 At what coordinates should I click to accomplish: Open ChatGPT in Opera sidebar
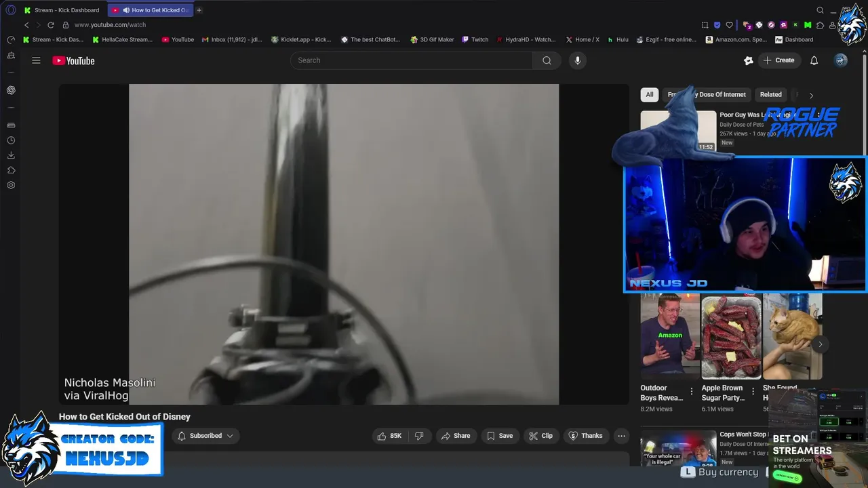(11, 90)
